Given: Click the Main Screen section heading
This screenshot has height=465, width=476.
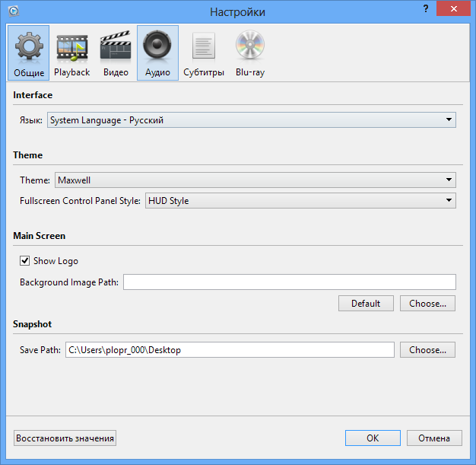Looking at the screenshot, I should 40,236.
